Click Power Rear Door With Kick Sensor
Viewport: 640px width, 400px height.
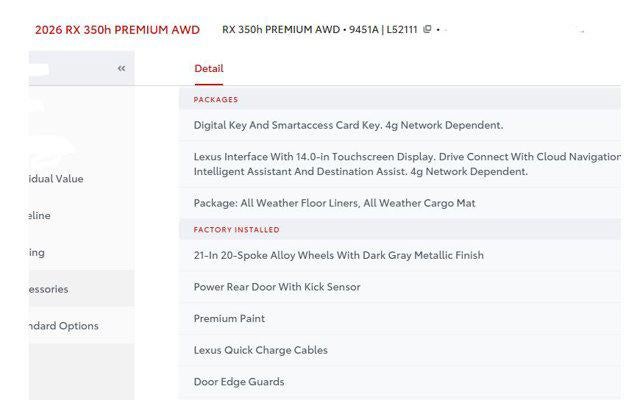click(x=277, y=287)
